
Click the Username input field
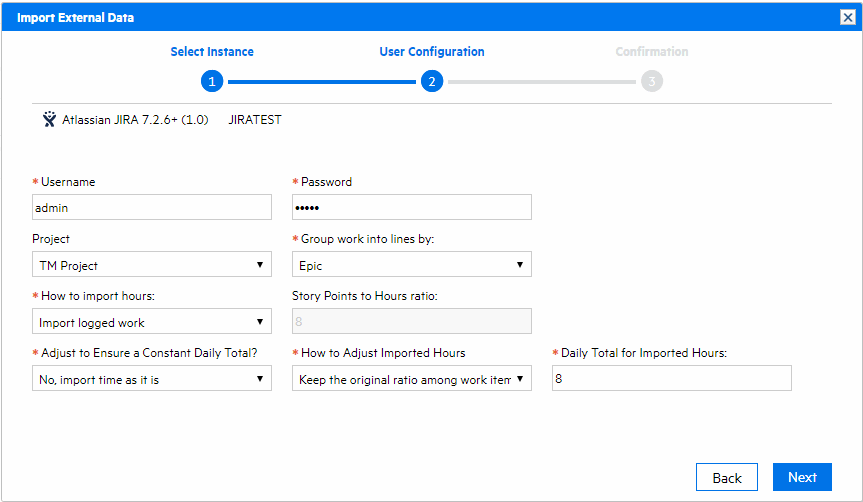pyautogui.click(x=152, y=207)
